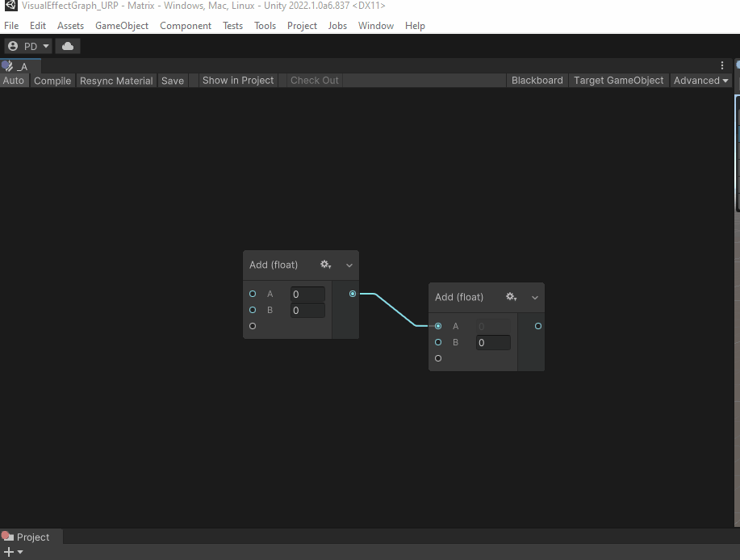Click the plus create button in Project panel
Viewport: 740px width, 560px height.
9,552
